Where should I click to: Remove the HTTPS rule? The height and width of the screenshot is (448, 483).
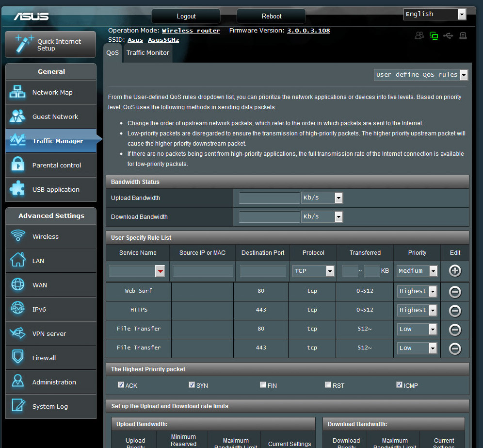tap(455, 311)
